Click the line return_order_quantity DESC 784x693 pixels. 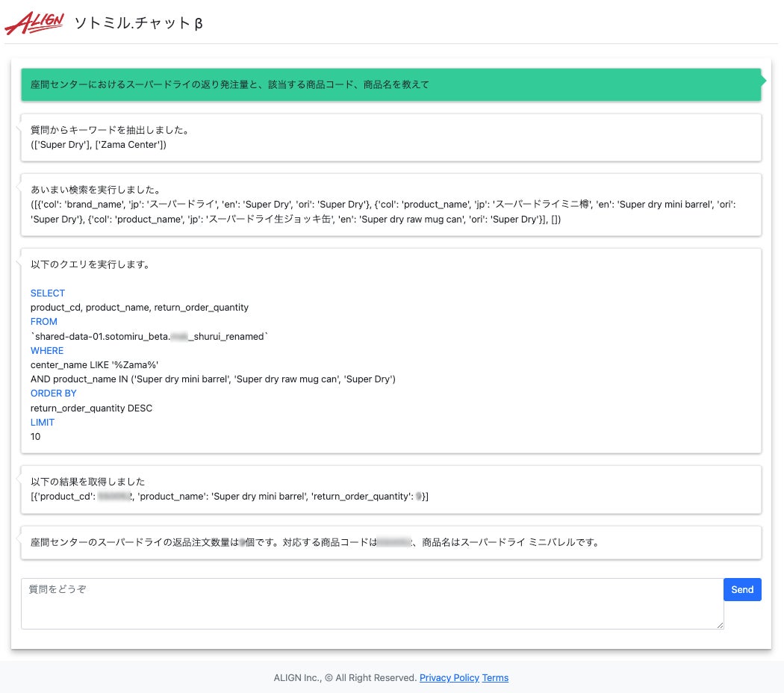coord(92,408)
